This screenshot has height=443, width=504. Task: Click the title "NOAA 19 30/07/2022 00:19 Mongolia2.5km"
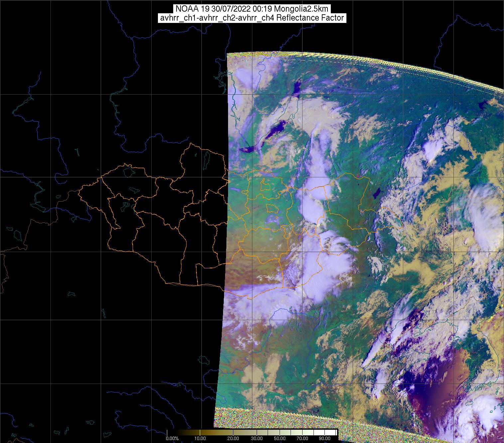[252, 9]
